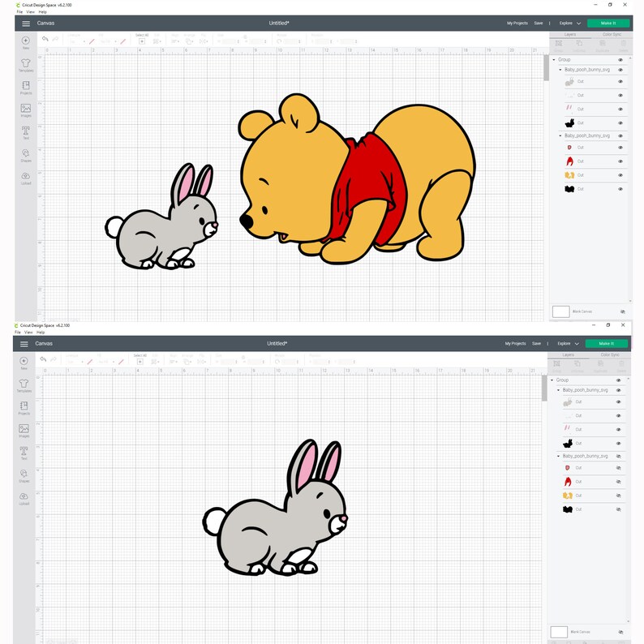Collapse second Baby_pooh_bunny_svg group in bottom window
The width and height of the screenshot is (644, 644).
pos(558,457)
